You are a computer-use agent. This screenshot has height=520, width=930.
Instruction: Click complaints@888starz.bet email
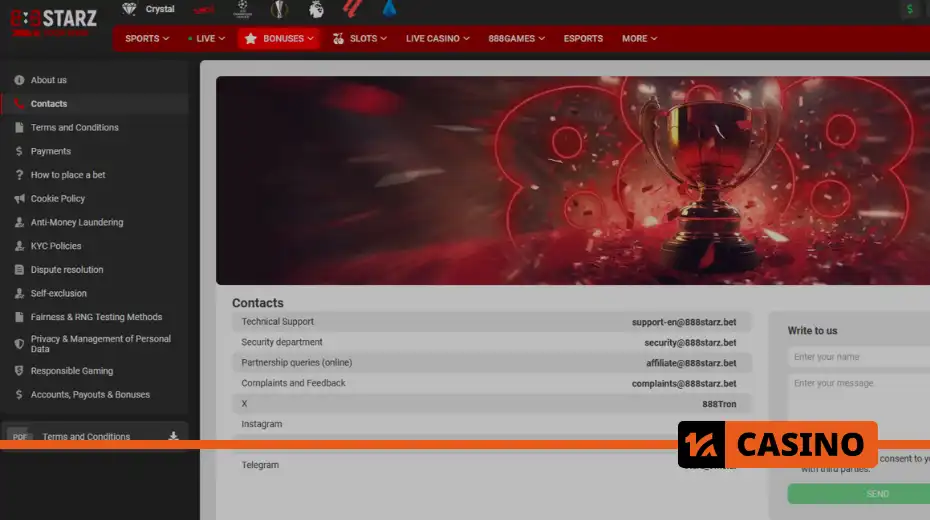pos(684,384)
